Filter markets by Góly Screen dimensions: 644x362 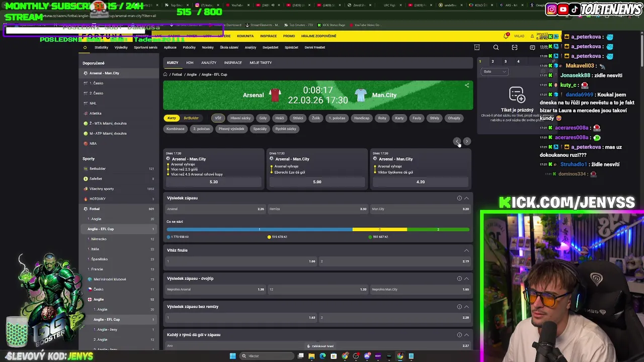pyautogui.click(x=263, y=118)
